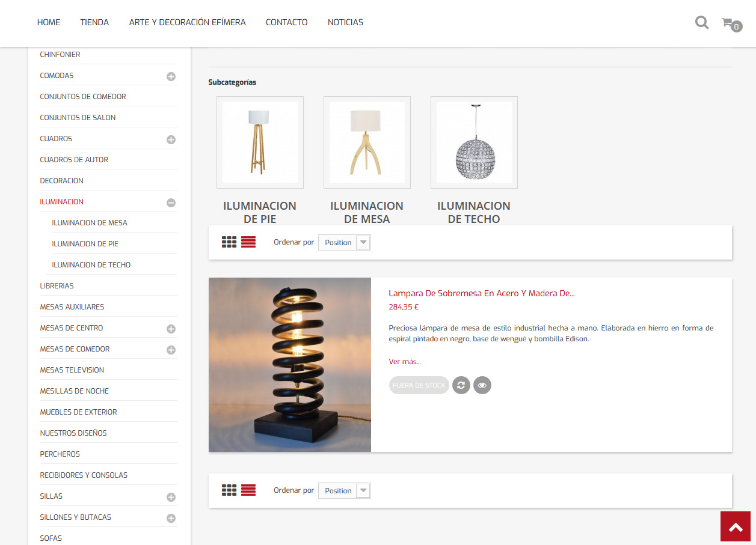The width and height of the screenshot is (756, 545).
Task: Expand the MESAS DE COMEDOR category
Action: click(x=171, y=350)
